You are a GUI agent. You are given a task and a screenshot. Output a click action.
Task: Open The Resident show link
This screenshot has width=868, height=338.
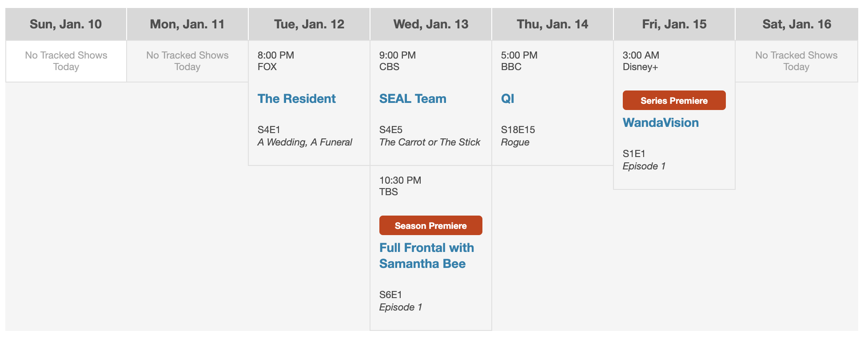pos(297,98)
